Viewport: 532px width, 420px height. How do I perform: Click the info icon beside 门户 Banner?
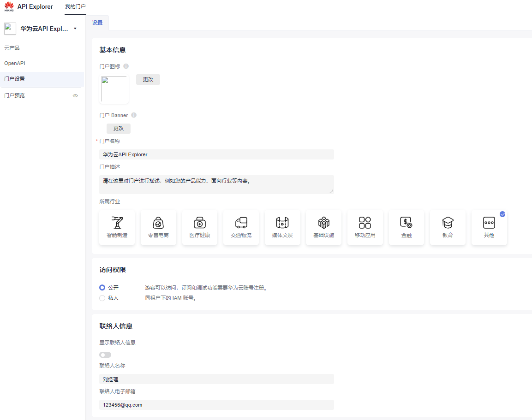tap(134, 115)
